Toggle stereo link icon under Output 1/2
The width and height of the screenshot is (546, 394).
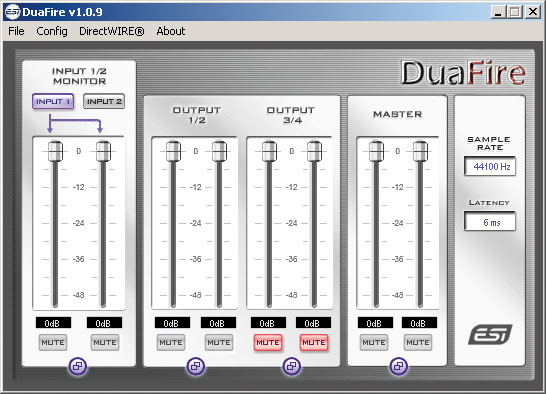click(196, 366)
